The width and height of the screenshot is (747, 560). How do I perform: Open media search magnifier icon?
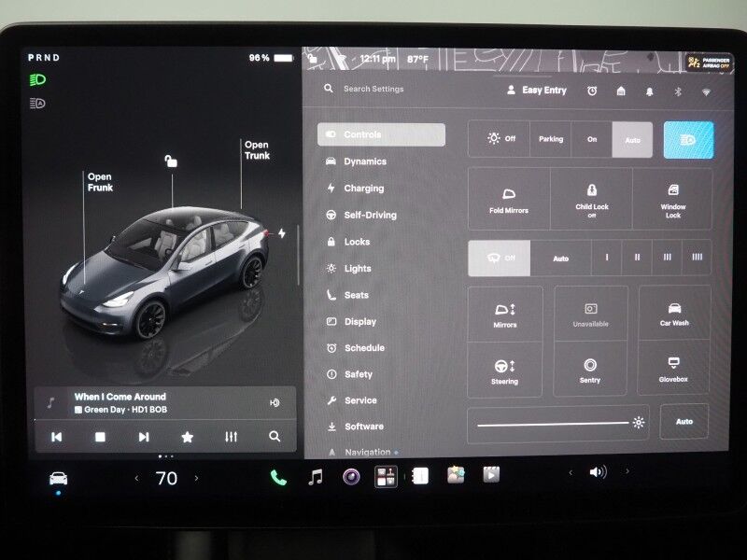(275, 436)
